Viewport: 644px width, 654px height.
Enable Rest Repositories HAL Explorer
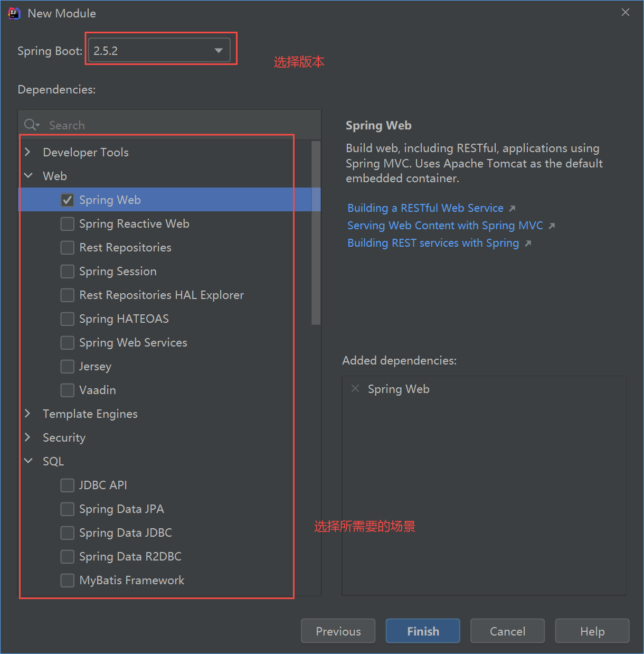pos(67,295)
